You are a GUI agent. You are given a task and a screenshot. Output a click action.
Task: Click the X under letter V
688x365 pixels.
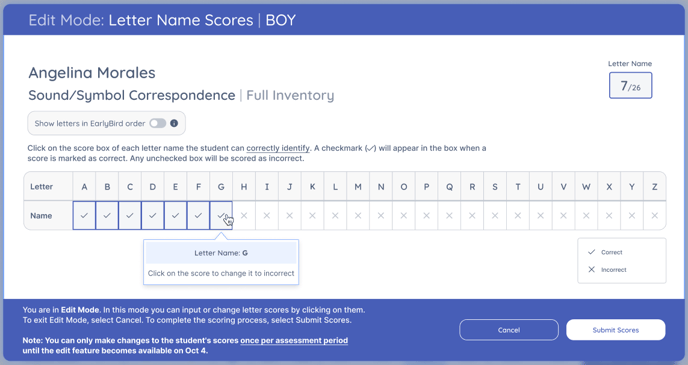pyautogui.click(x=563, y=215)
